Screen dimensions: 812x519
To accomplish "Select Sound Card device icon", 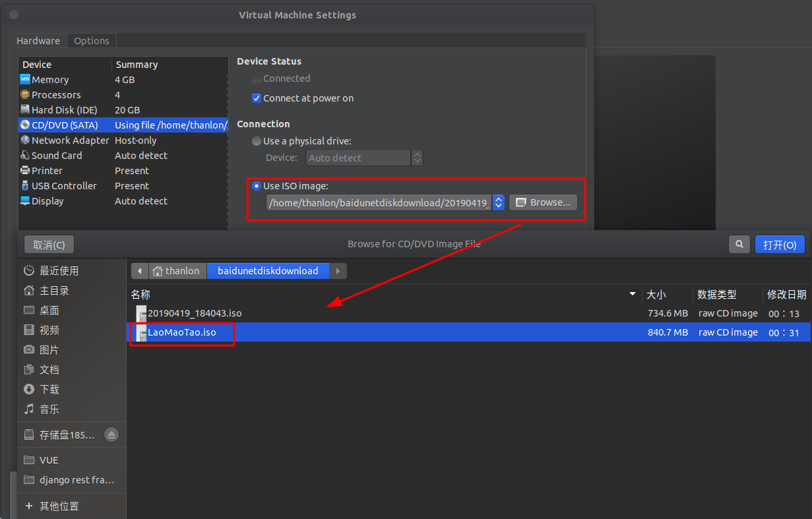I will point(25,156).
